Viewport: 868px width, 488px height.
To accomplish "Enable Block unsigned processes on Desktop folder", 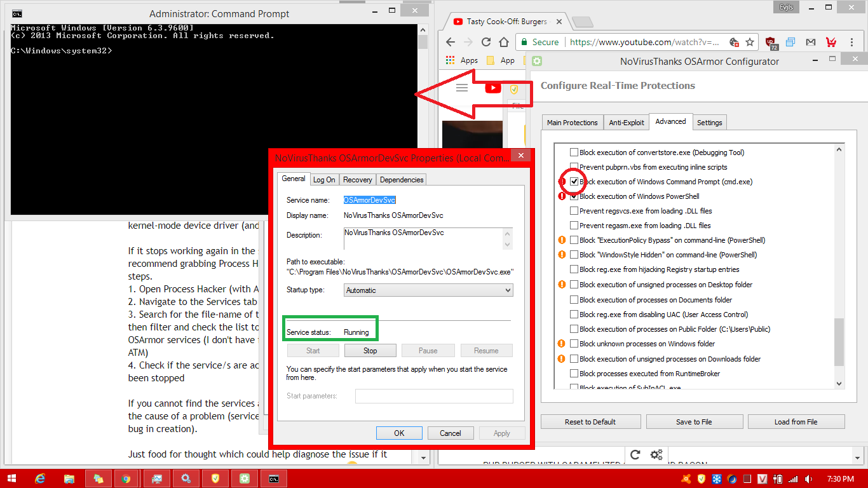I will 574,285.
